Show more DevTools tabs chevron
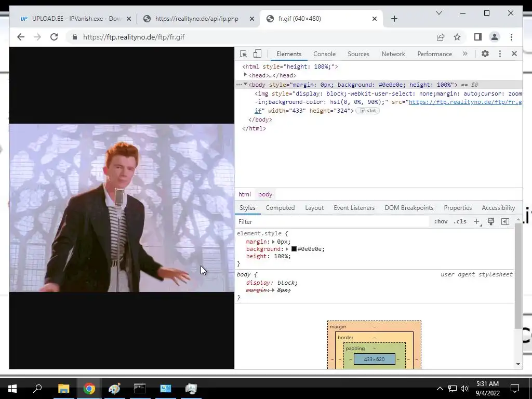 coord(465,54)
